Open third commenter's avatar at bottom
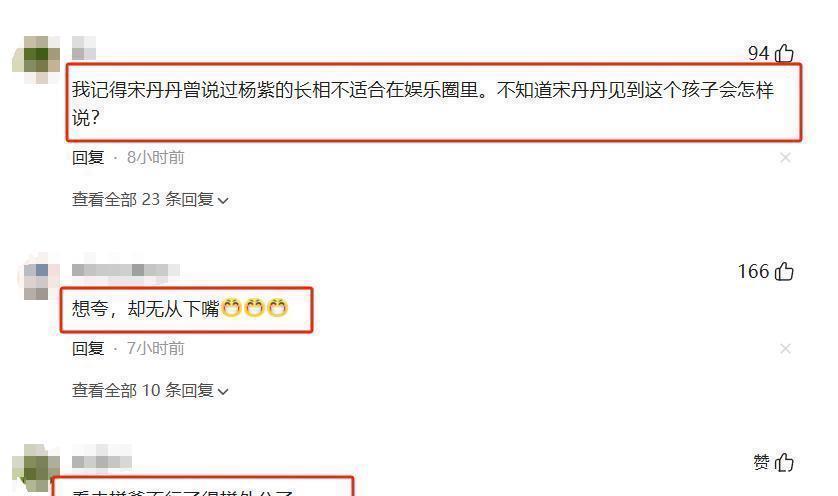 click(36, 468)
